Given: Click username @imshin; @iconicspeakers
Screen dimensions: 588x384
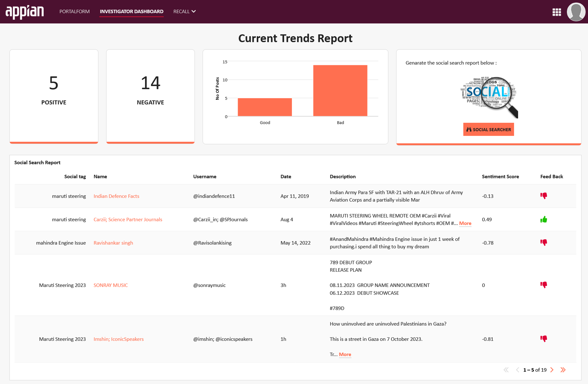Looking at the screenshot, I should (223, 339).
